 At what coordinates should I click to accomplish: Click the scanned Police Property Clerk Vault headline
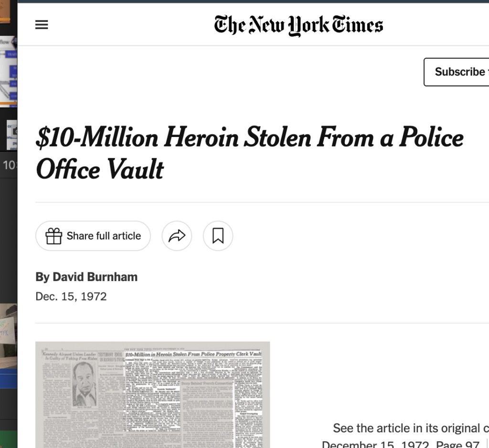click(x=193, y=354)
